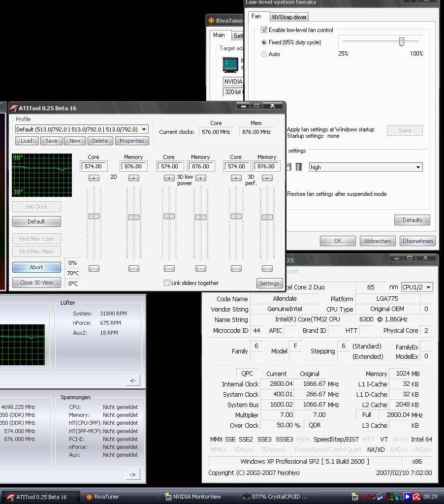Increase 3D perf Core with plus
The height and width of the screenshot is (504, 444).
click(236, 178)
